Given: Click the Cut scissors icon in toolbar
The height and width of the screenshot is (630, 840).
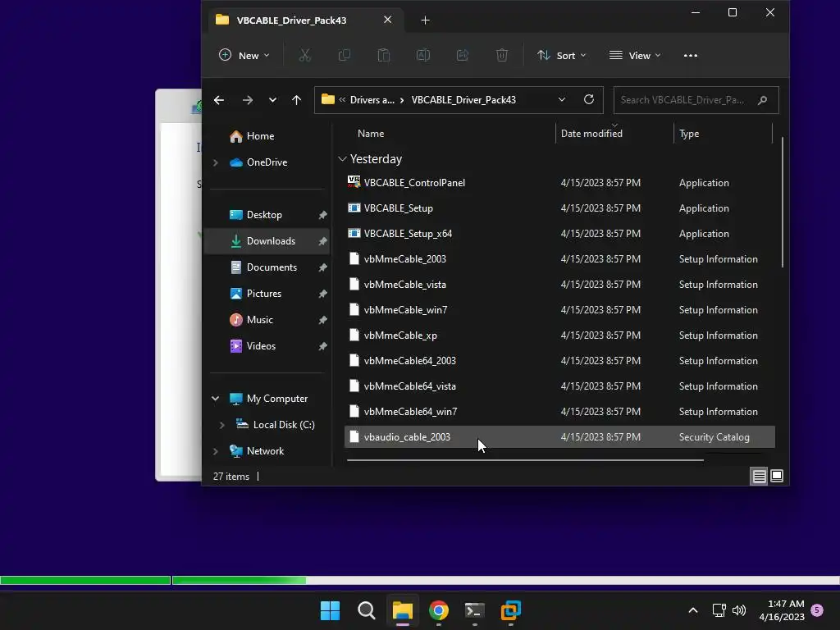Looking at the screenshot, I should (x=305, y=55).
